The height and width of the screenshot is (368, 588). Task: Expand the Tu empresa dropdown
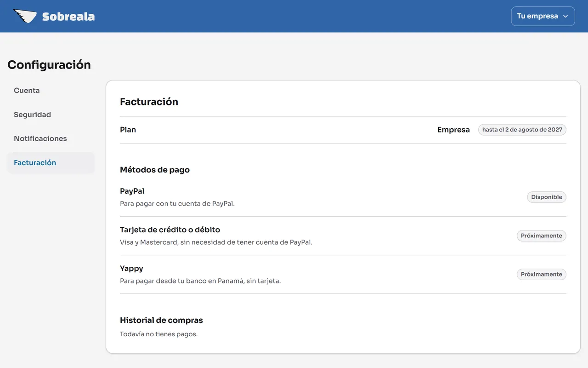pyautogui.click(x=543, y=16)
